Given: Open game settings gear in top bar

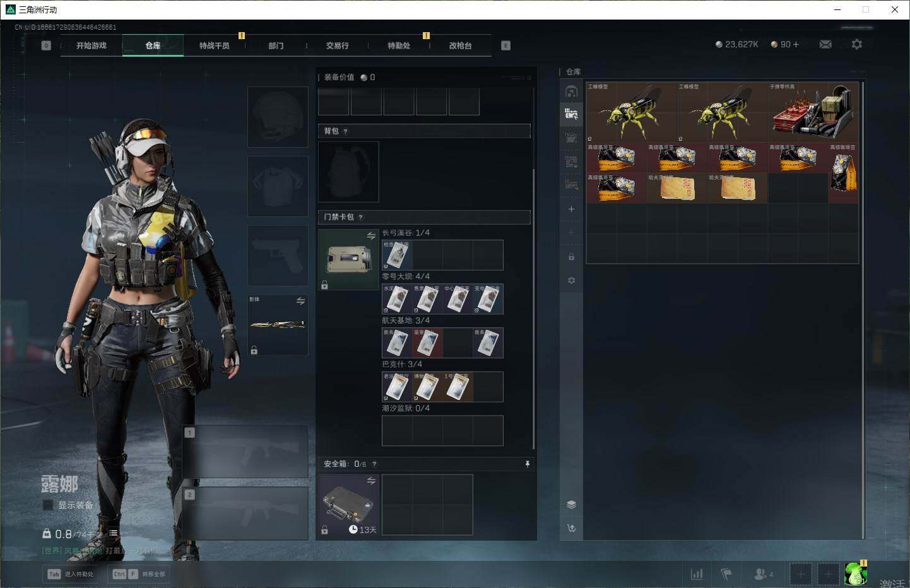Looking at the screenshot, I should (856, 44).
